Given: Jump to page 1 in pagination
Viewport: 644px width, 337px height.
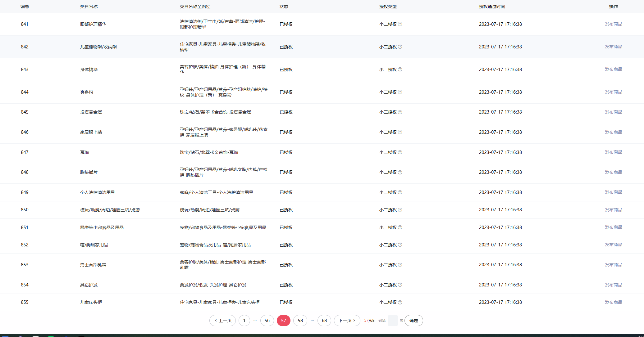Looking at the screenshot, I should 244,321.
